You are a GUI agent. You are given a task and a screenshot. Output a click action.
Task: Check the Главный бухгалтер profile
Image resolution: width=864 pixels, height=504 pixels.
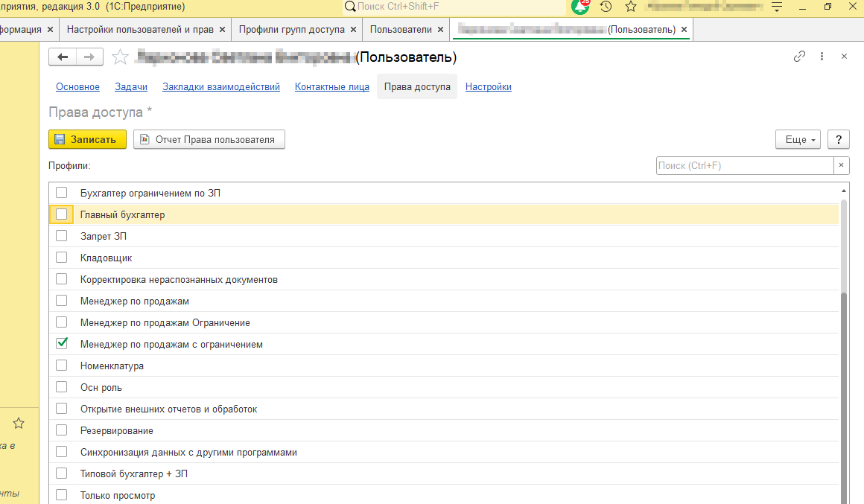[62, 214]
